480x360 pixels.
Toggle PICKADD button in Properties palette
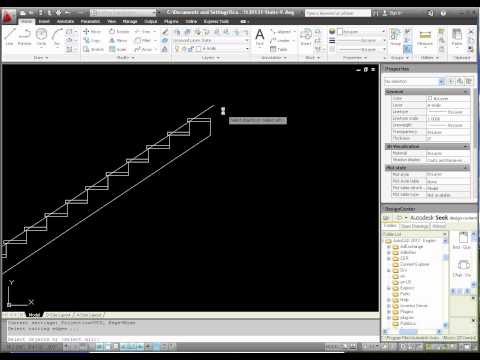(451, 81)
